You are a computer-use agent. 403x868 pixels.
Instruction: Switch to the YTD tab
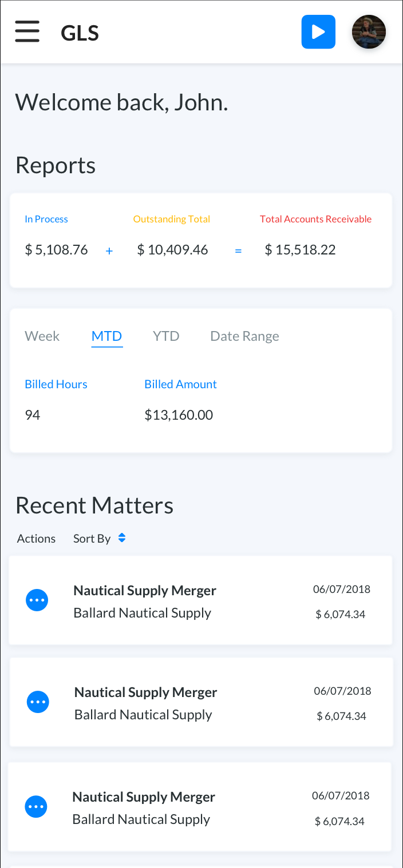[166, 336]
